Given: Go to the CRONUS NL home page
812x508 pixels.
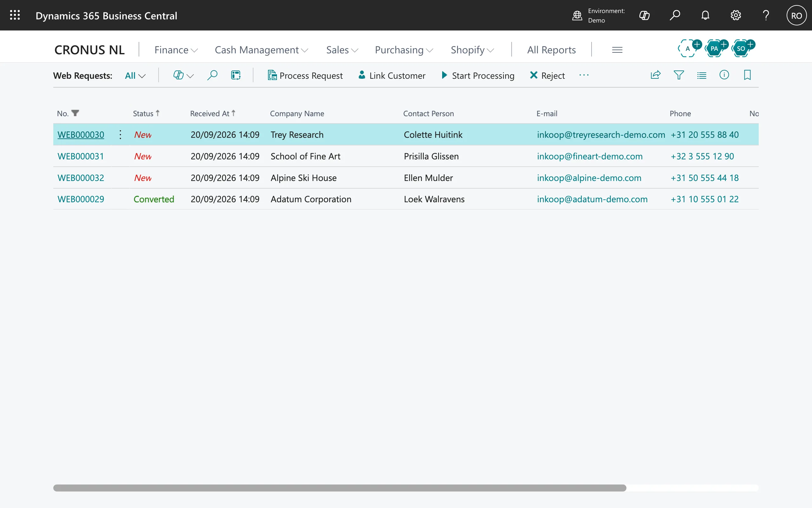Looking at the screenshot, I should coord(89,50).
